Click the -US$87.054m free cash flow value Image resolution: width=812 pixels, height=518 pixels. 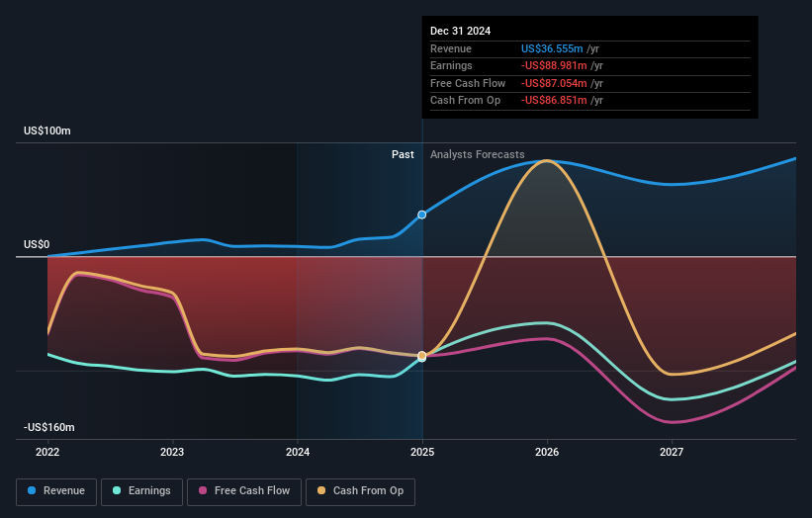554,83
